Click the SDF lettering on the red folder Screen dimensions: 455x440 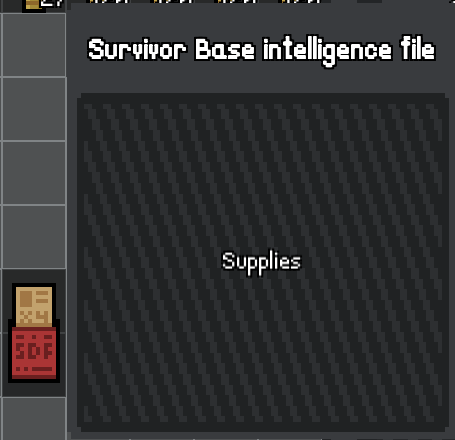pyautogui.click(x=34, y=351)
